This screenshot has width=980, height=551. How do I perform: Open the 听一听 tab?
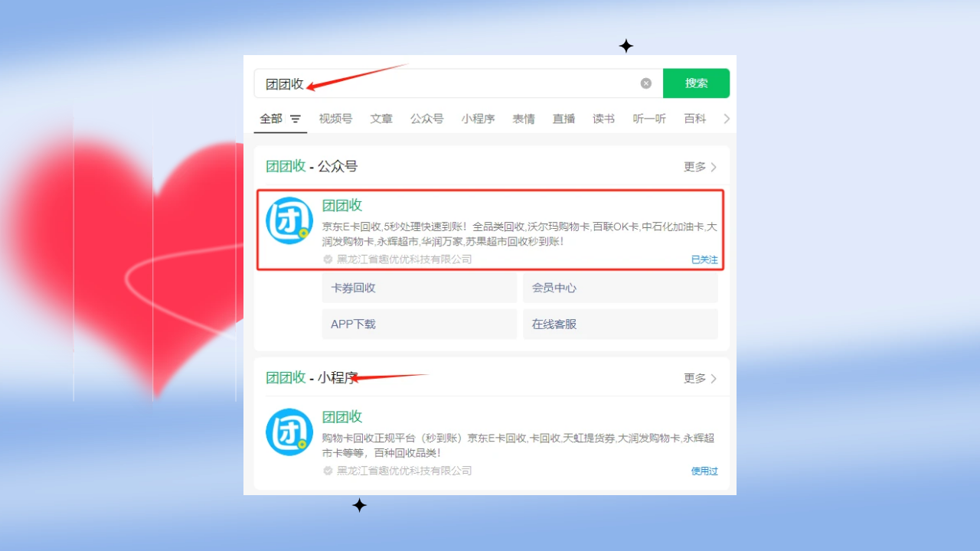coord(649,119)
